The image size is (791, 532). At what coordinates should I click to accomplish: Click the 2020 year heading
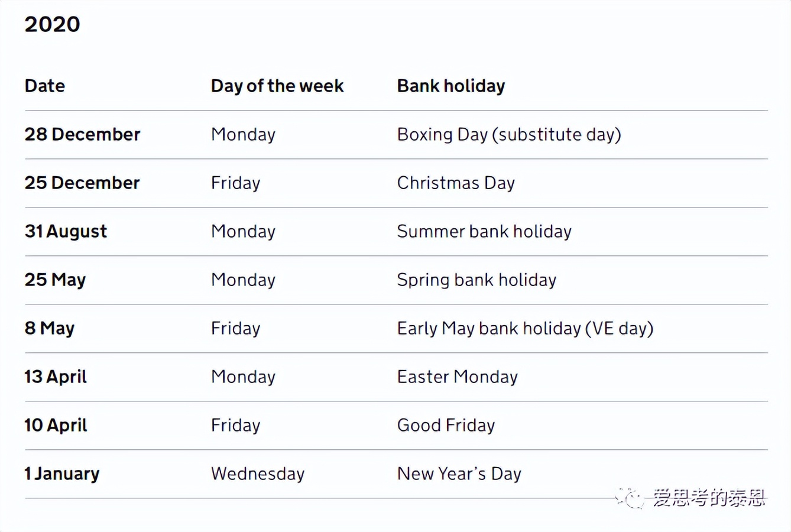click(x=52, y=24)
